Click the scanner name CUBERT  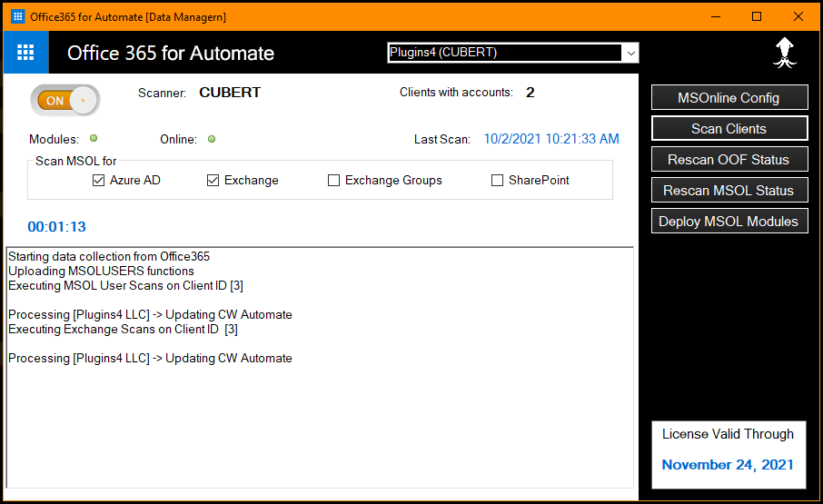[230, 93]
